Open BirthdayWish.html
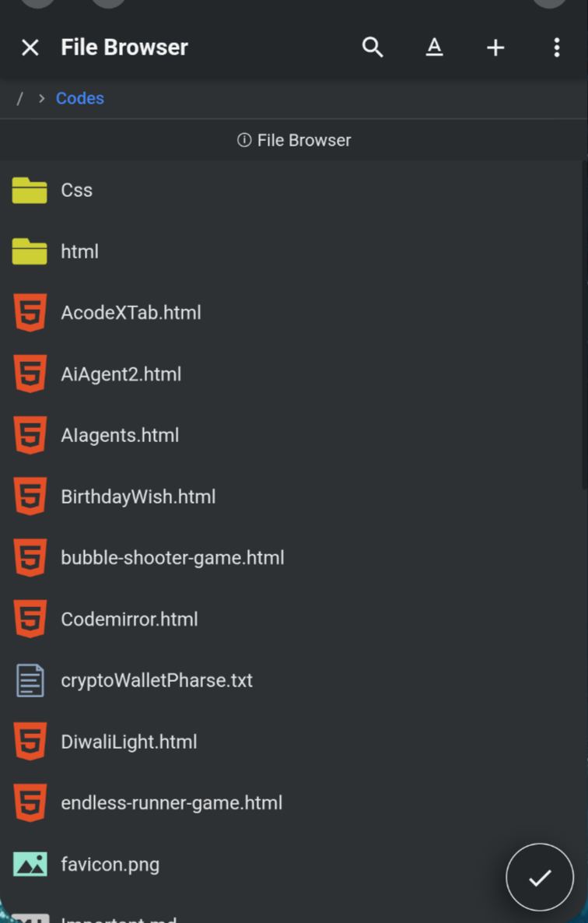Image resolution: width=588 pixels, height=923 pixels. 138,497
